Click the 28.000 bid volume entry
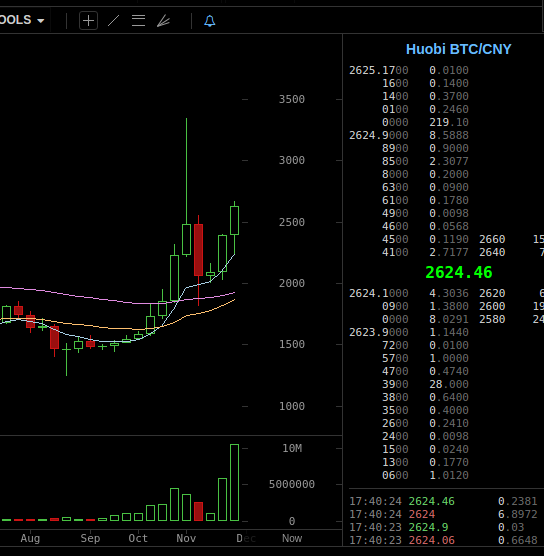The width and height of the screenshot is (544, 556). (x=449, y=384)
